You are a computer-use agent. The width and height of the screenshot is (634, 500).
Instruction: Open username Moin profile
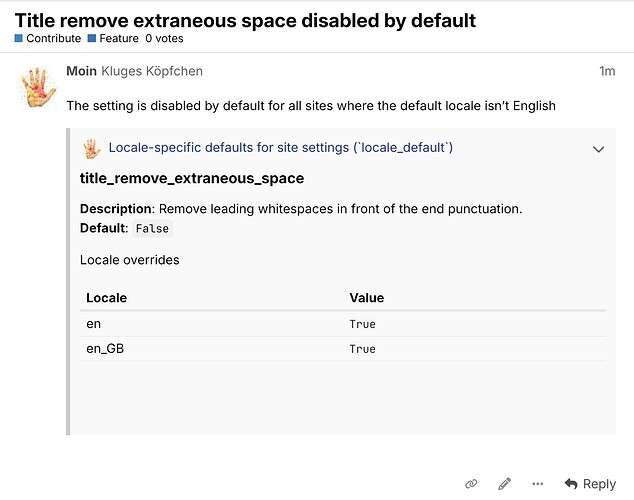(x=81, y=71)
